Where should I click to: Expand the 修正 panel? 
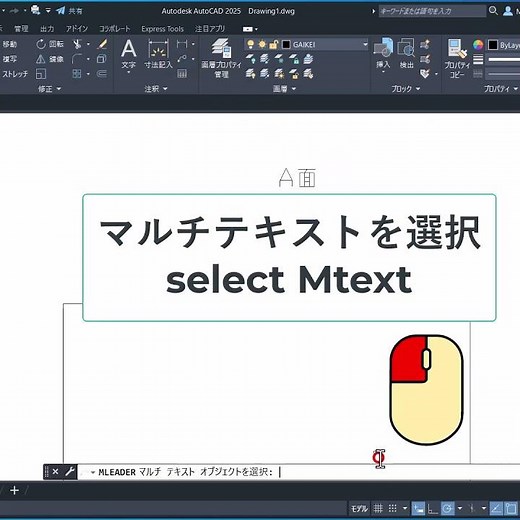[49, 89]
